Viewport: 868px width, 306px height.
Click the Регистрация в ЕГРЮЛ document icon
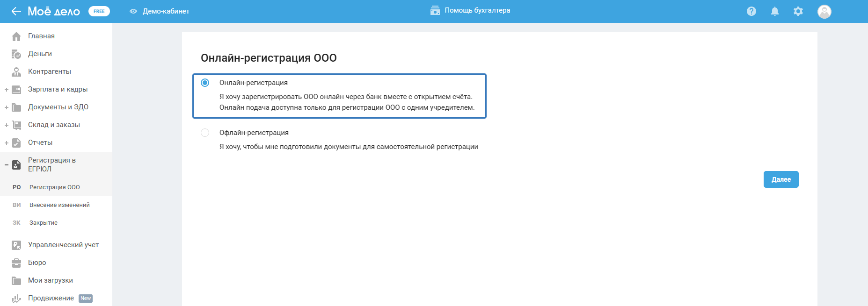click(x=16, y=164)
